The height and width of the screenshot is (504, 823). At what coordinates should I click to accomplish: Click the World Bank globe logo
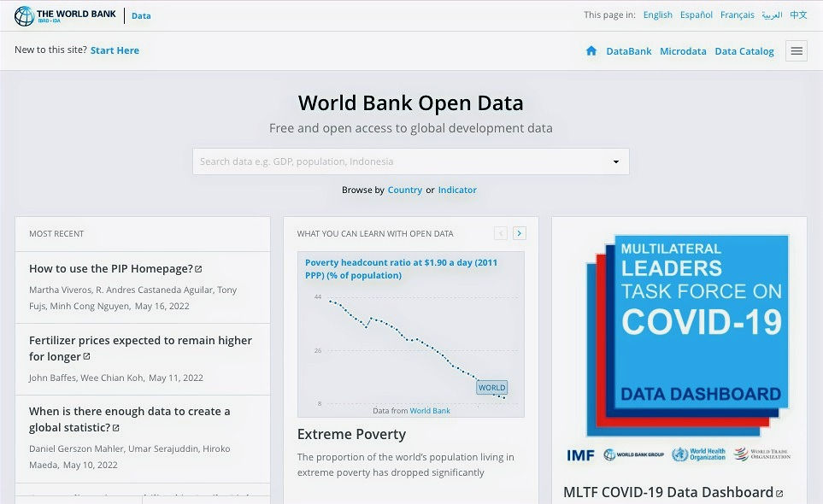[24, 15]
